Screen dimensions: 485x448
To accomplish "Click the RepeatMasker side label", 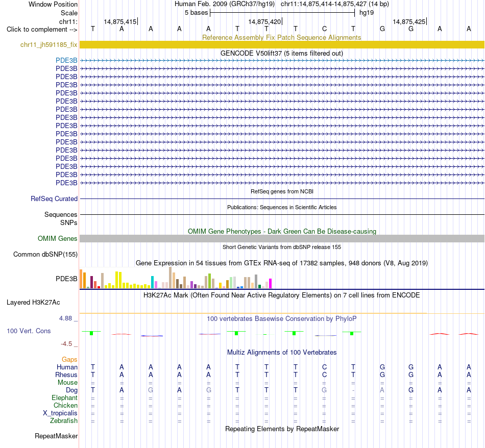I will pos(56,436).
